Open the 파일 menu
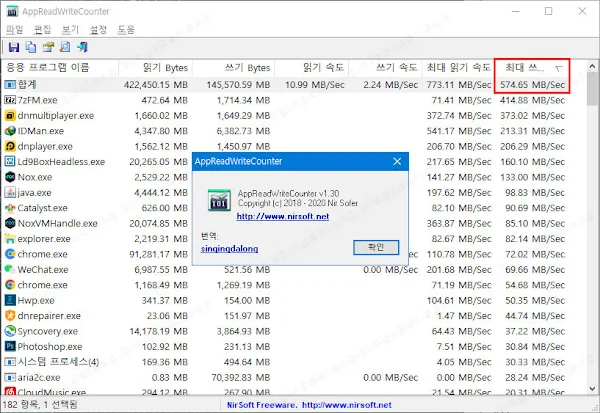Image resolution: width=600 pixels, height=413 pixels. click(15, 29)
